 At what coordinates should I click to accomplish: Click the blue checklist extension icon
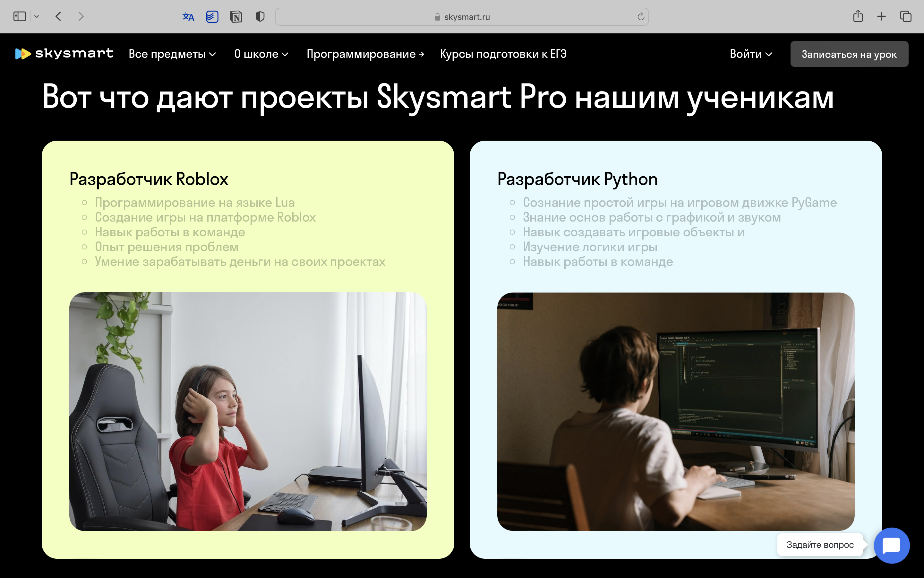click(x=212, y=17)
